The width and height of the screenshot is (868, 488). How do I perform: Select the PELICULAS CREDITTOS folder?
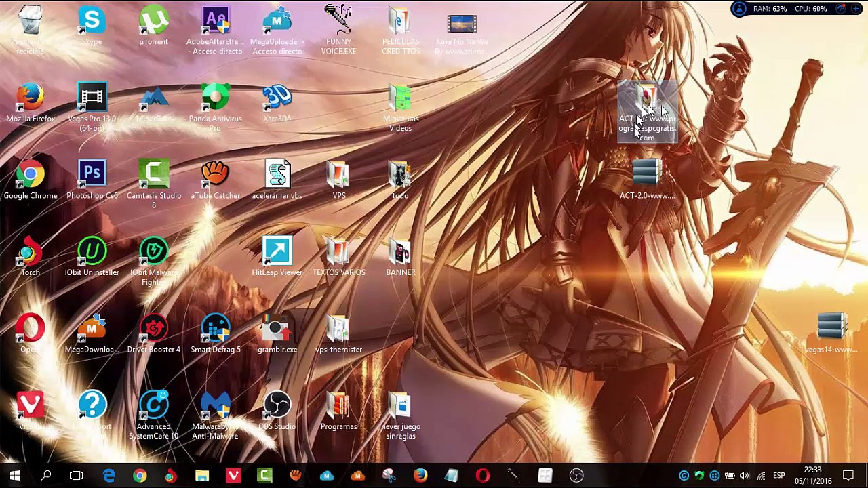click(x=400, y=30)
